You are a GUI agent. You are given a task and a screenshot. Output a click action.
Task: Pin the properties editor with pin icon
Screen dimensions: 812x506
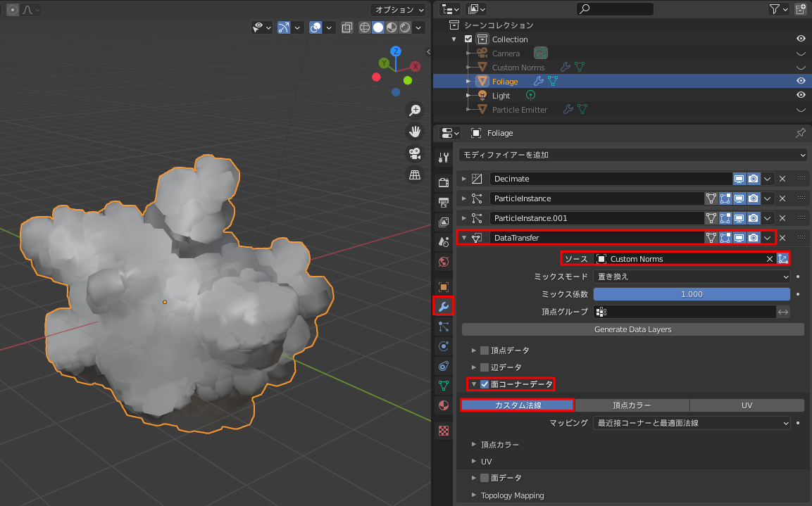pos(801,133)
